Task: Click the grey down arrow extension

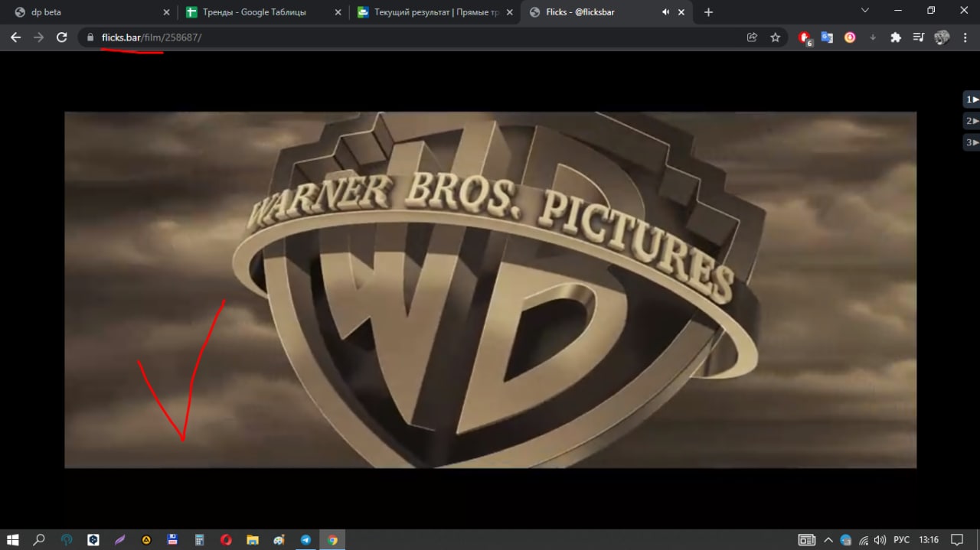Action: pyautogui.click(x=873, y=37)
